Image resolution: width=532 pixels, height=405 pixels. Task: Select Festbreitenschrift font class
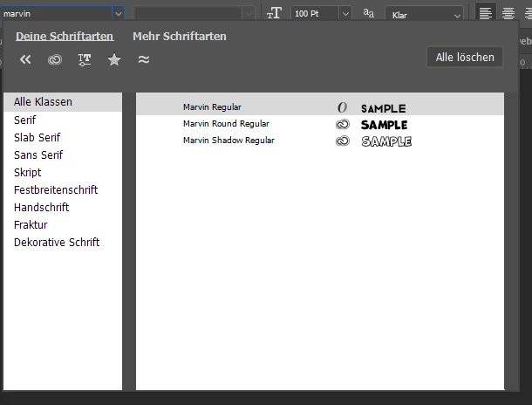pos(63,189)
